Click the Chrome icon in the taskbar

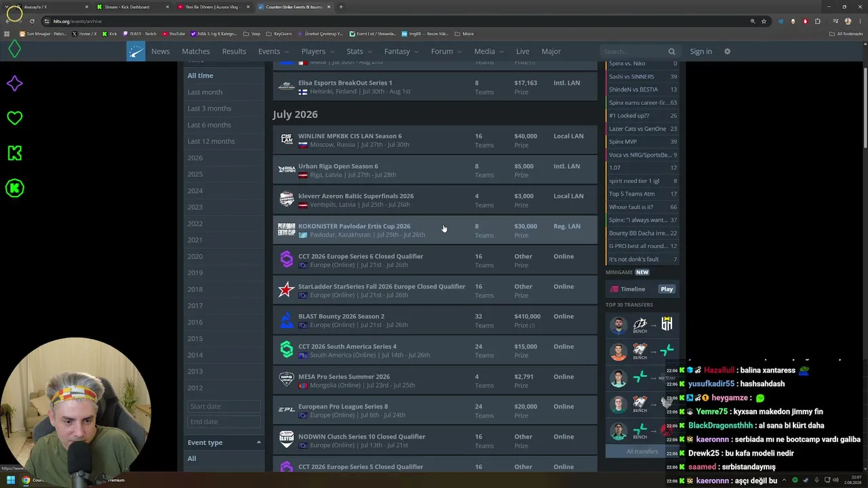[x=26, y=480]
